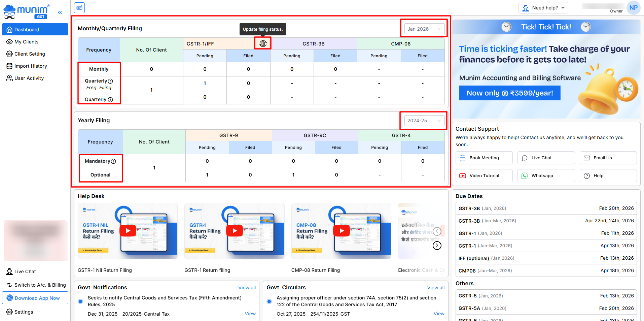View all Govt. Notifications

click(247, 288)
